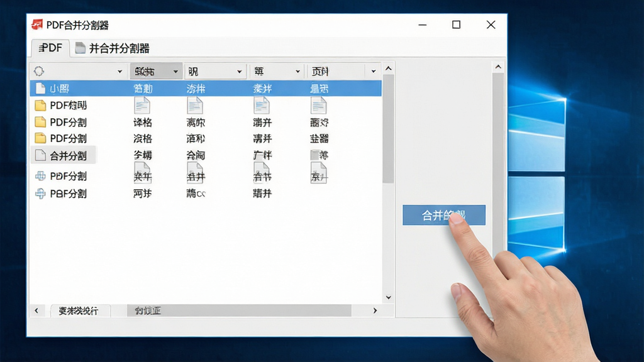Select the PBF分割 entry in the file list
Screen dimensions: 644x362
(62, 194)
